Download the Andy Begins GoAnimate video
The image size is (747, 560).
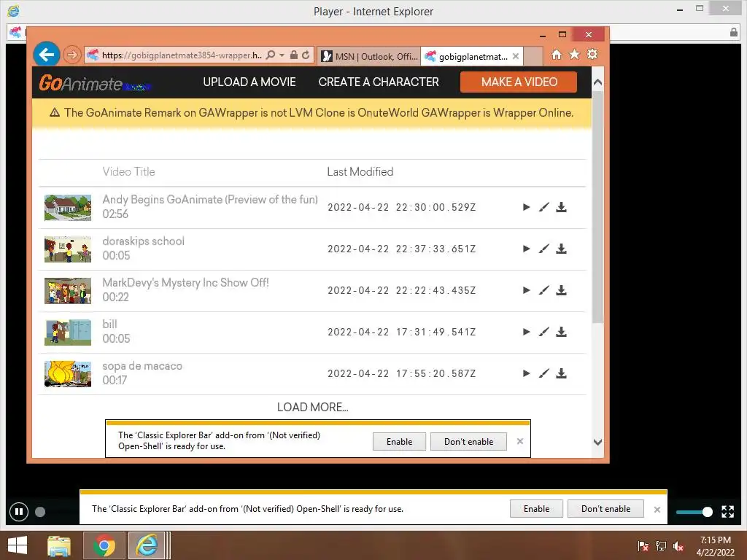point(562,207)
